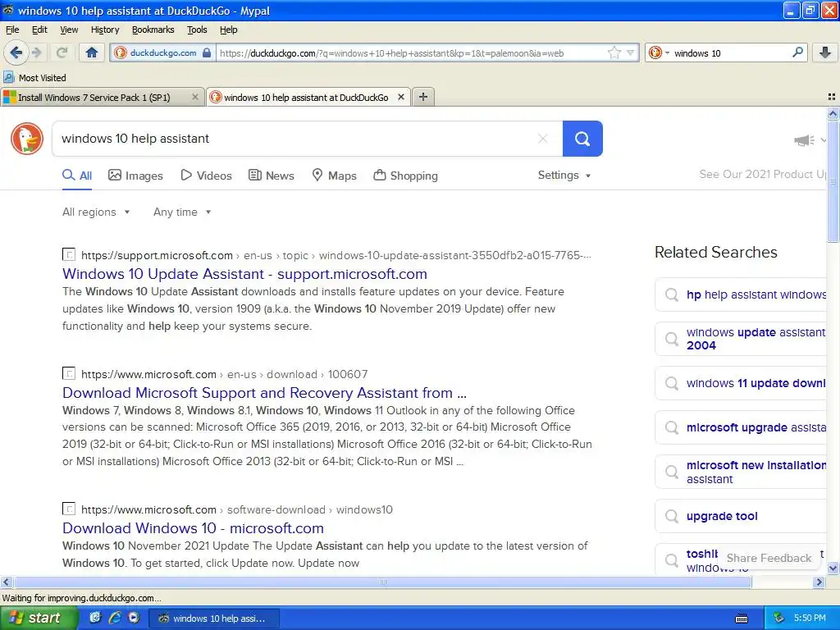
Task: Click the Share Feedback button
Action: pos(769,558)
